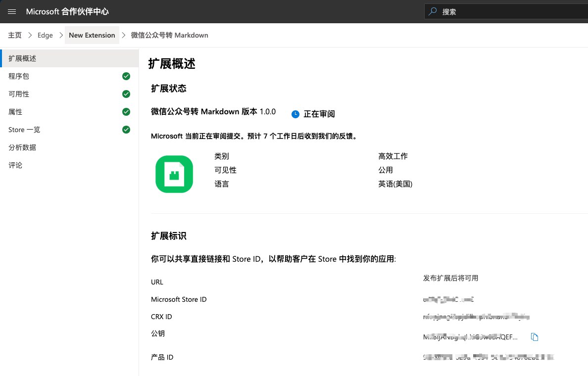Click green checkmark beside 属性
The height and width of the screenshot is (376, 588).
[x=126, y=112]
